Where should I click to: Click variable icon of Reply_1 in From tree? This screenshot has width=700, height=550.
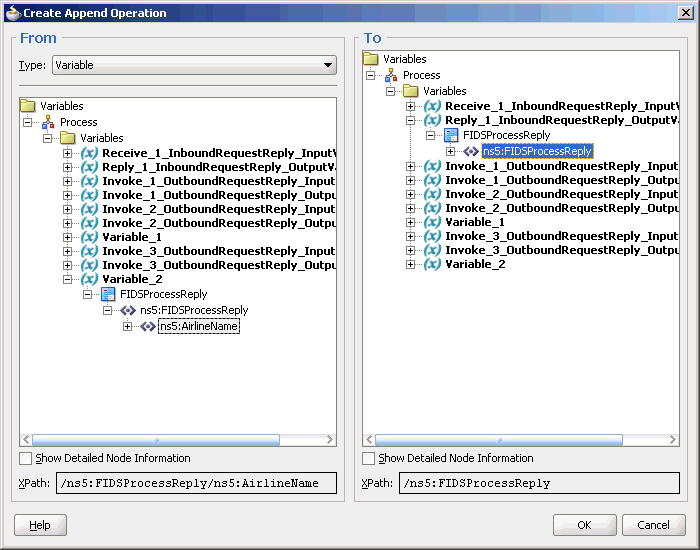(x=89, y=167)
